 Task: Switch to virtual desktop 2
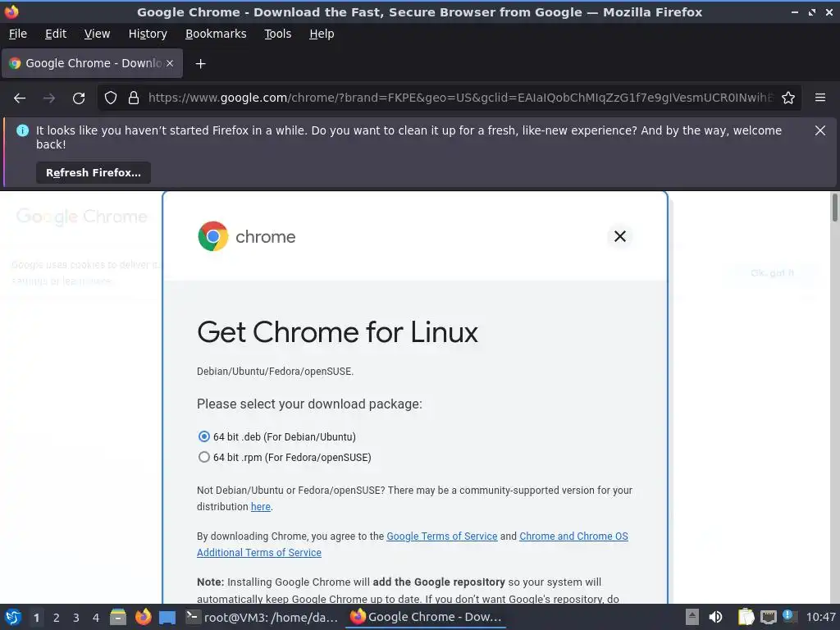(x=56, y=618)
